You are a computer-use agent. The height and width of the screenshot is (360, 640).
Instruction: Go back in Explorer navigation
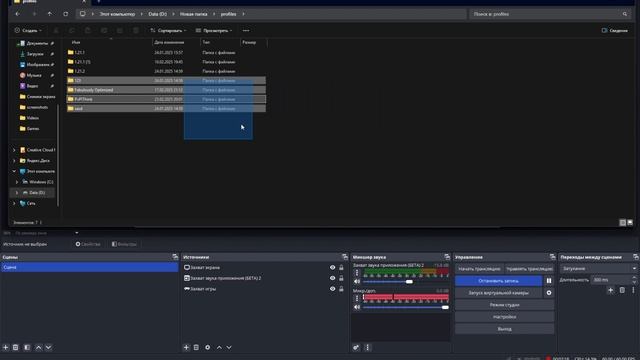tap(18, 14)
